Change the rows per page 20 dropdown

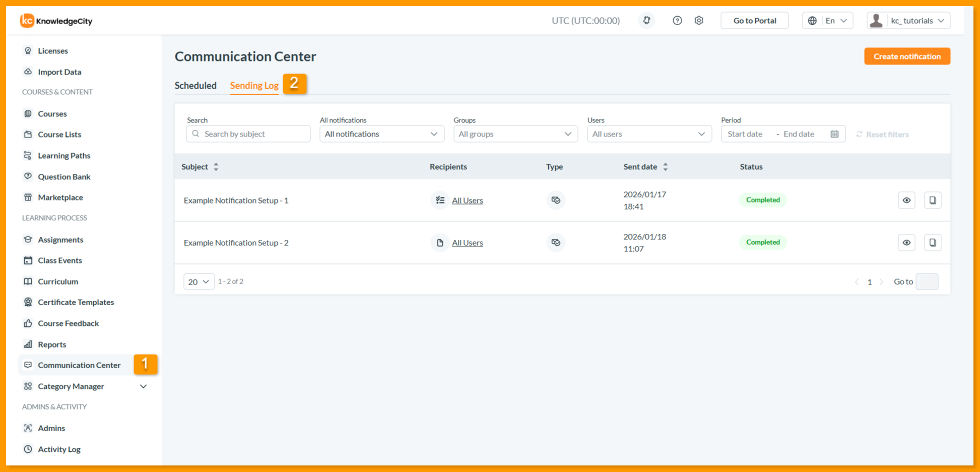(199, 282)
